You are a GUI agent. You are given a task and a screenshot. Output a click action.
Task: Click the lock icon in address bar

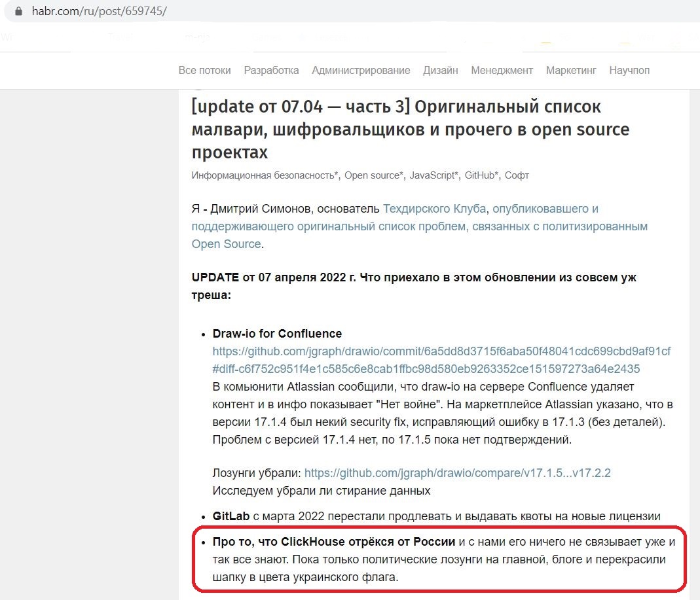(18, 11)
